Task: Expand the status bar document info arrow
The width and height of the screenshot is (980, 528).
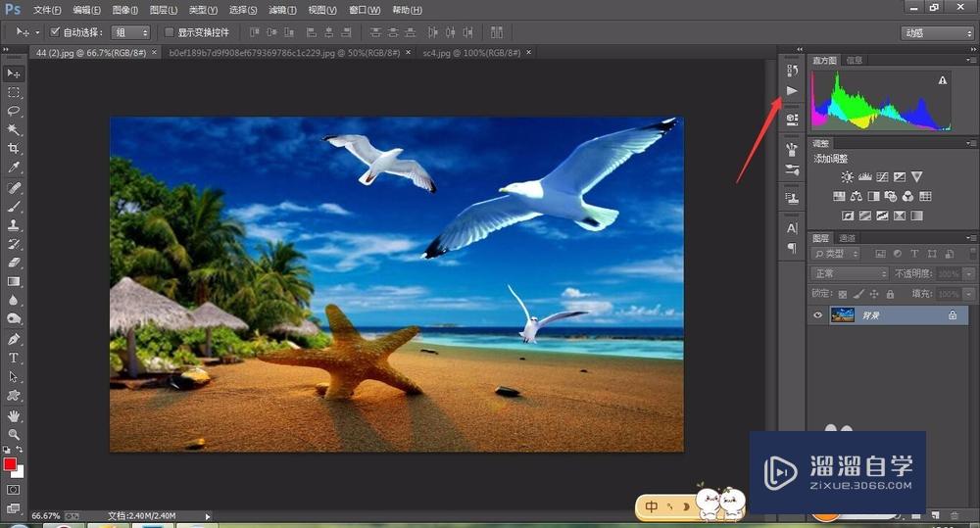Action: [x=208, y=516]
